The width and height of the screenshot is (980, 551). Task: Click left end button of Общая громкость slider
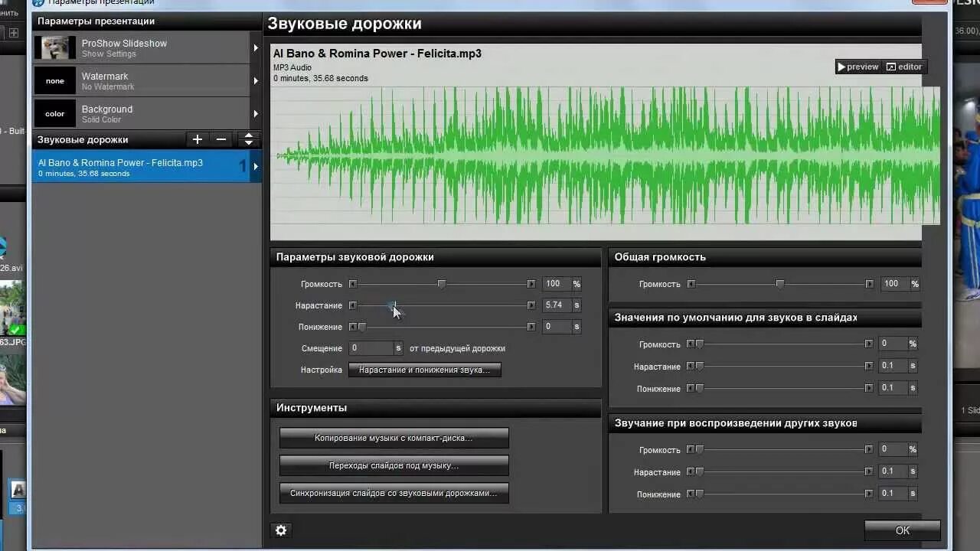coord(691,284)
